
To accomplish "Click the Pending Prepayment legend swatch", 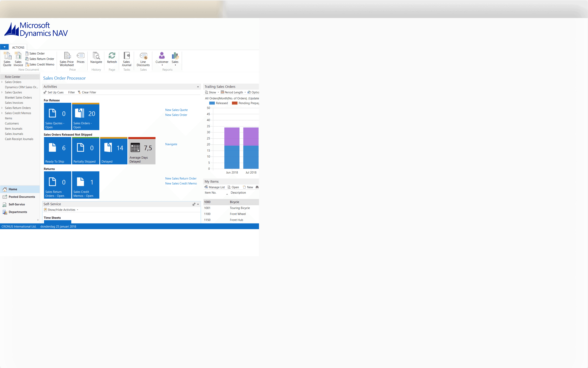I will pyautogui.click(x=235, y=103).
